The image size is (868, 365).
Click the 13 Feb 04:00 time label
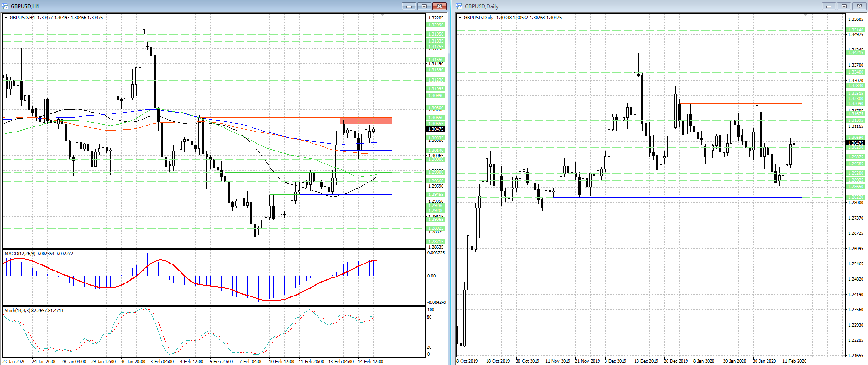(x=341, y=362)
